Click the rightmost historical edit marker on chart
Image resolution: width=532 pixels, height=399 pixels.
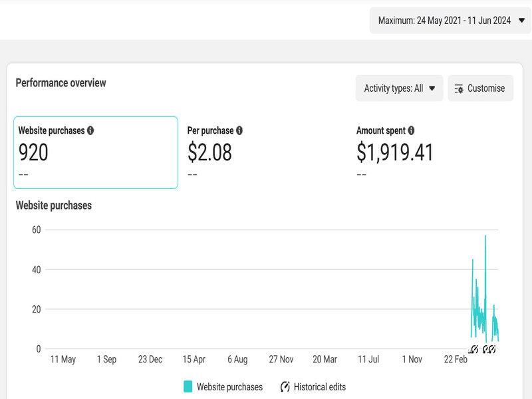493,349
